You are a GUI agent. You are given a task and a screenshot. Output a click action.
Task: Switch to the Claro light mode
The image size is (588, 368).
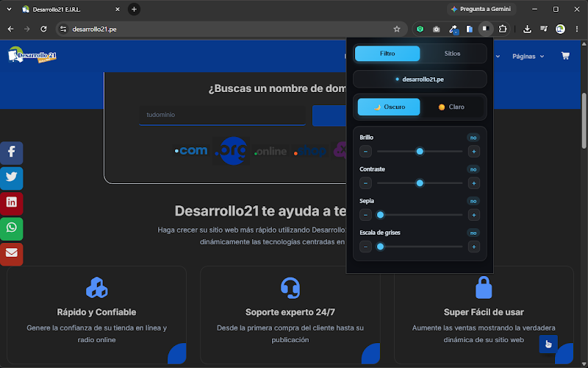[x=451, y=107]
